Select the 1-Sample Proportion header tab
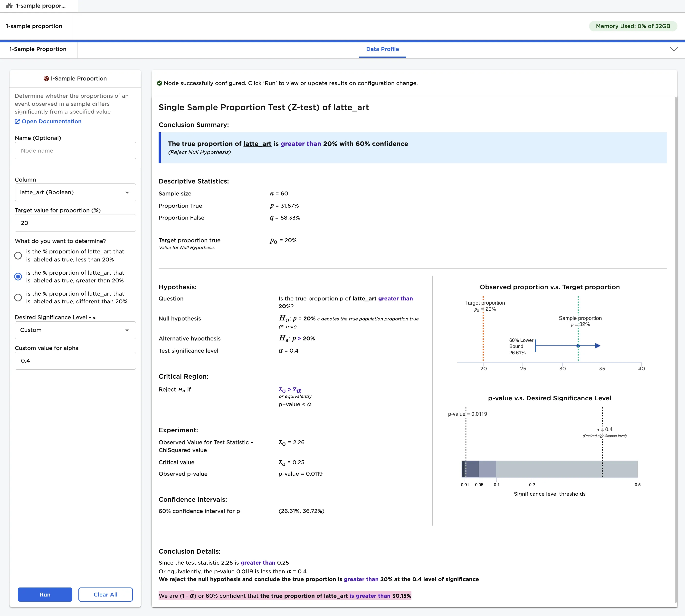This screenshot has height=616, width=685. click(38, 49)
